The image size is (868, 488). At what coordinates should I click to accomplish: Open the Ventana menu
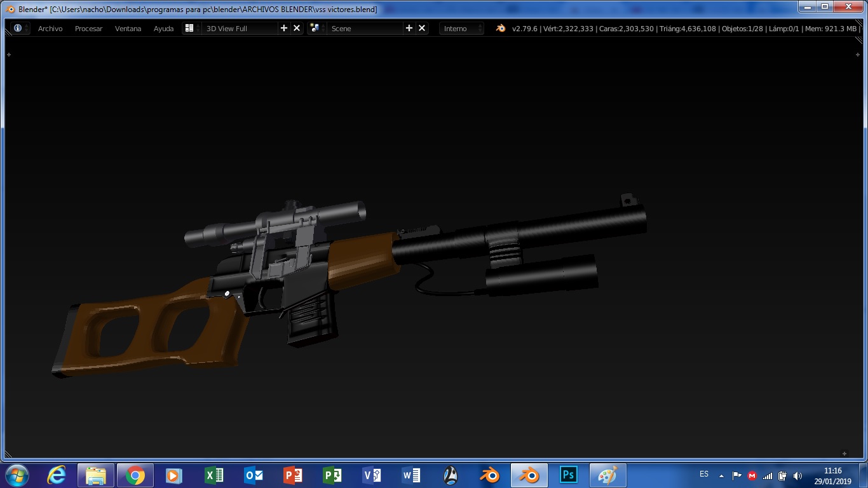click(x=128, y=29)
